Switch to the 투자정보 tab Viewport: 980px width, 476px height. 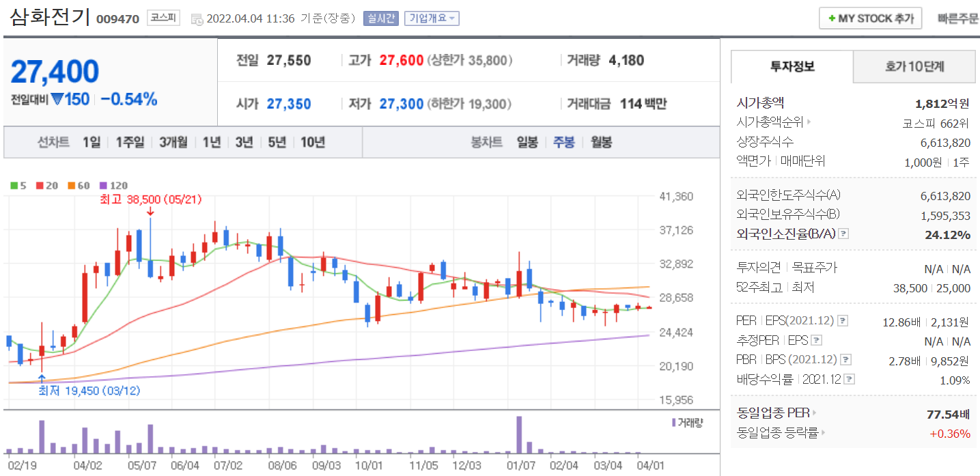792,67
